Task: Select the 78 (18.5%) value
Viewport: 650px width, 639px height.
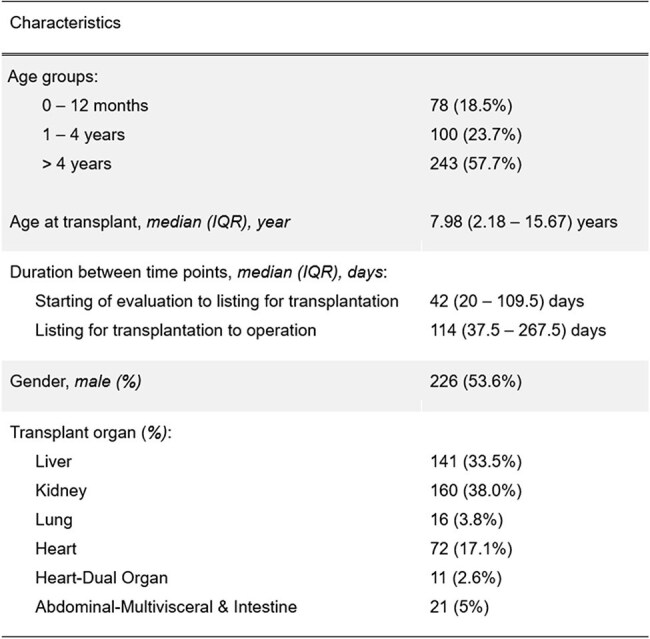Action: [x=471, y=106]
